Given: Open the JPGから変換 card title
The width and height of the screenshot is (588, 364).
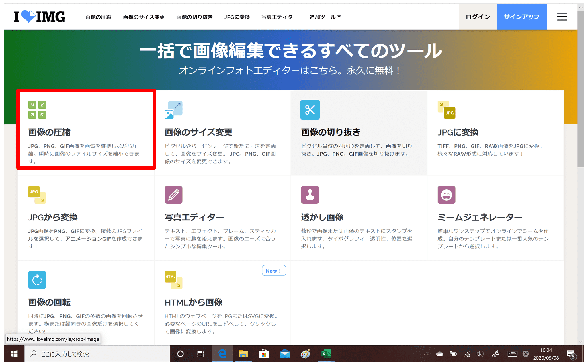Looking at the screenshot, I should 53,217.
